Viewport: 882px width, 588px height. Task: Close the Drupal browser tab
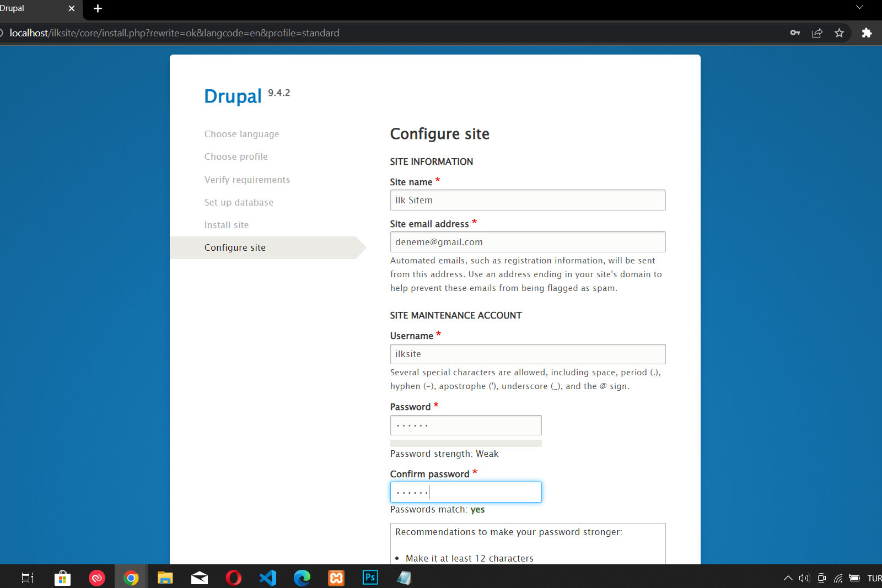71,9
